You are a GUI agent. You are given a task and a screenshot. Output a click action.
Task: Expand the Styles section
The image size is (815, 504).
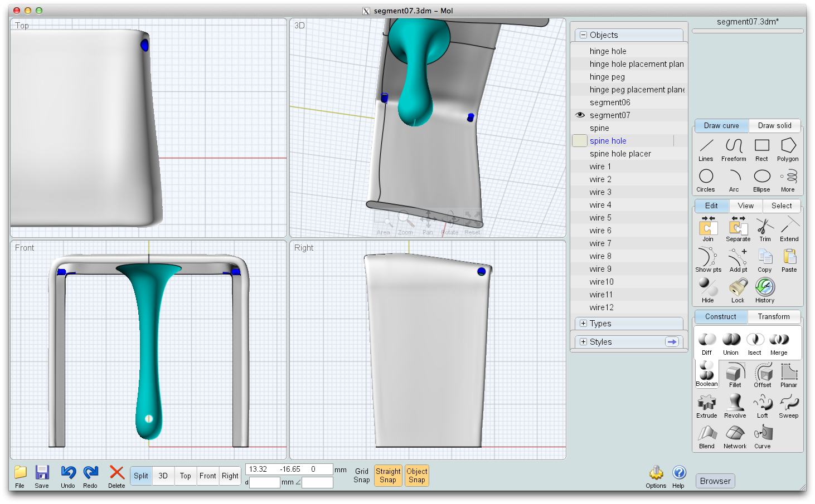[583, 342]
